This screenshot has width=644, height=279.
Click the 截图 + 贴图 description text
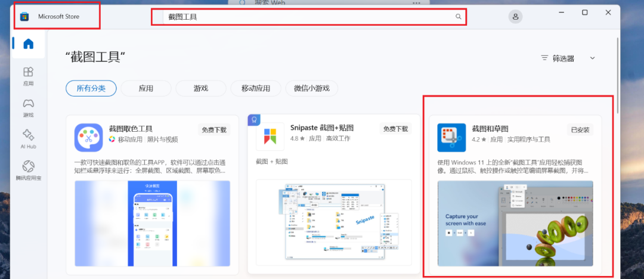pos(272,162)
